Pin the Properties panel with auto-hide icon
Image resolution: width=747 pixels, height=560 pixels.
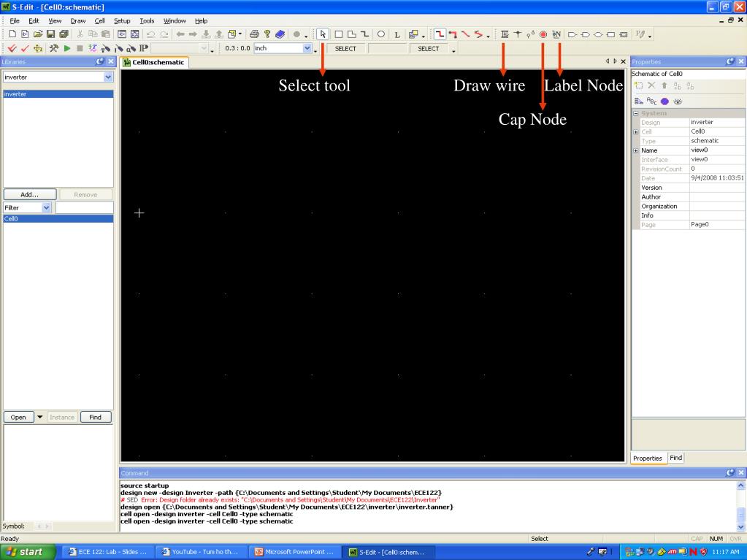[x=730, y=61]
